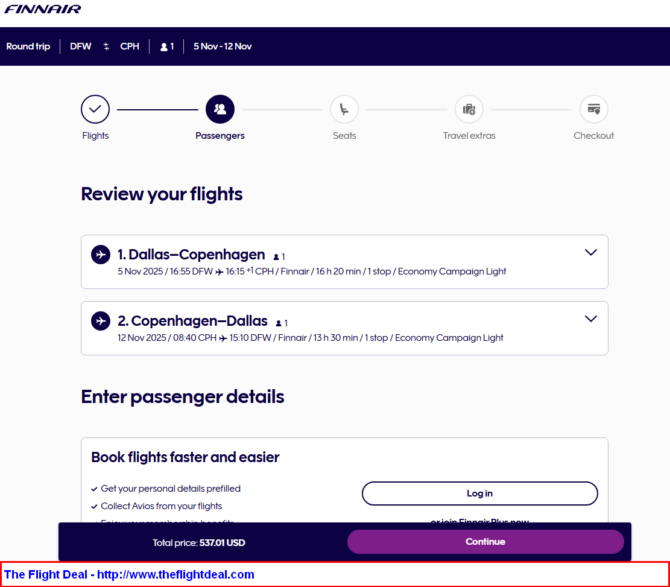
Task: Click the swap arrows between DFW and CPH
Action: [x=106, y=46]
